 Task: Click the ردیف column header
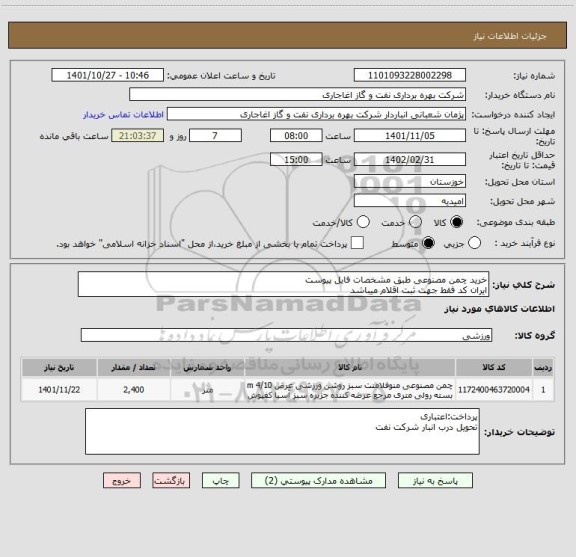pyautogui.click(x=543, y=367)
